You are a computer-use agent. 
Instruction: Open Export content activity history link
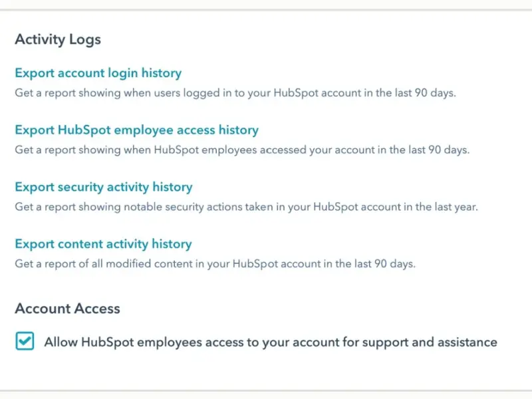click(x=103, y=244)
